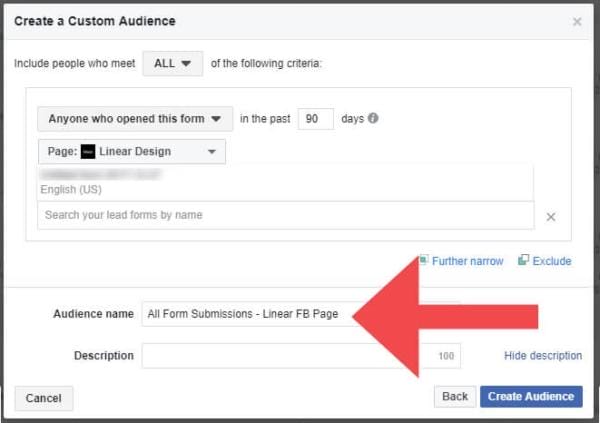Edit the 90 days input field
The image size is (600, 423).
coord(316,119)
